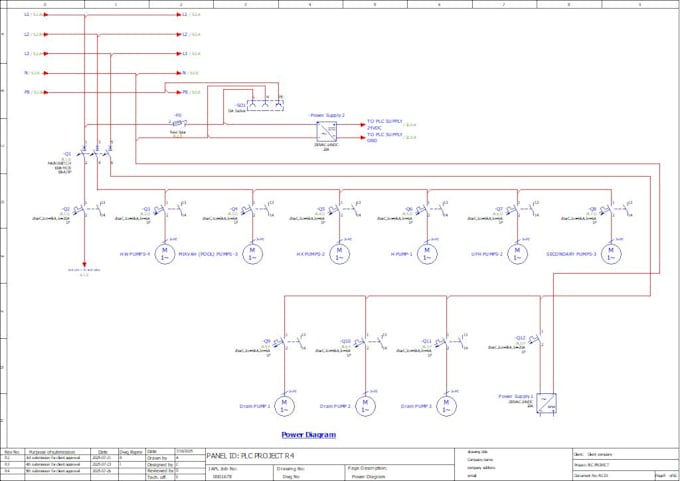Screen dimensions: 680x481
Task: Click the outgoing L1 label on right arrow
Action: 185,14
